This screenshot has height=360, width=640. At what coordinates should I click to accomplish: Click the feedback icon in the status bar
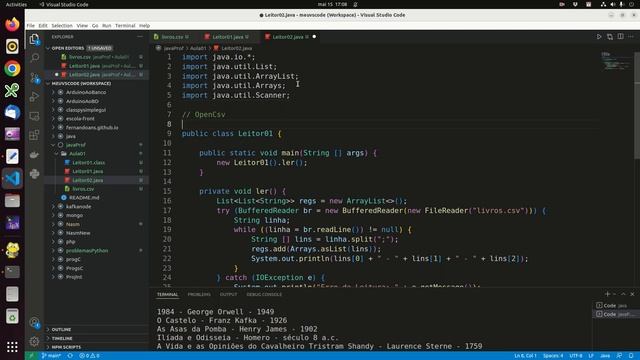[x=619, y=356]
